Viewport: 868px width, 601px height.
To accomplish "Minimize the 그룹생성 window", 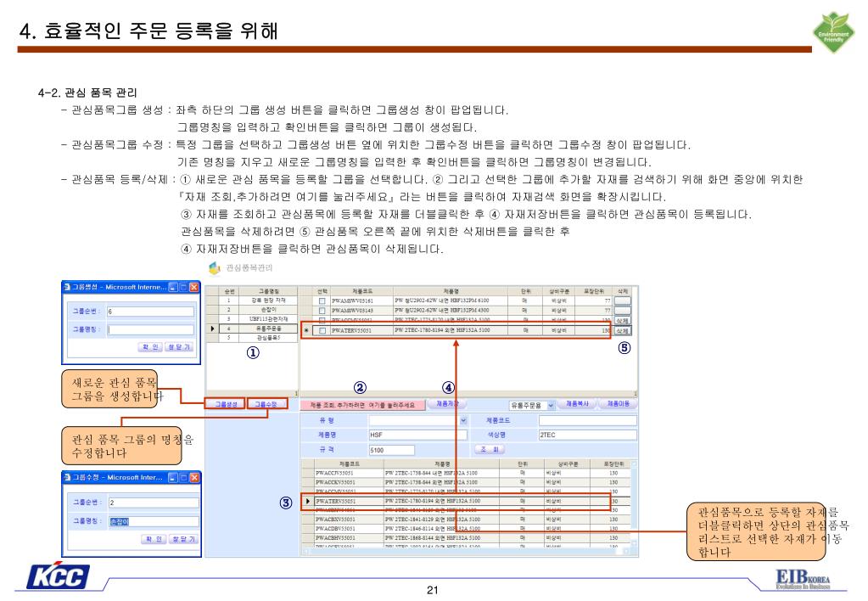I will pos(173,287).
